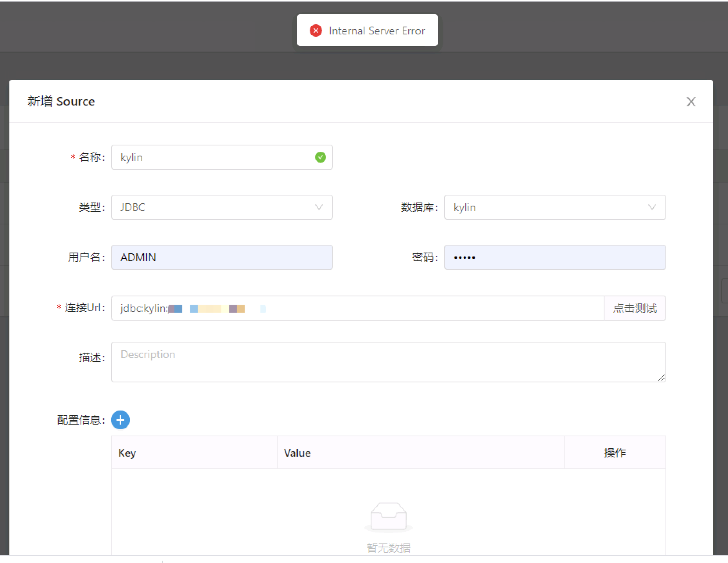Viewport: 728px width, 563px height.
Task: Click the green validation checkmark beside kylin name
Action: pyautogui.click(x=321, y=157)
